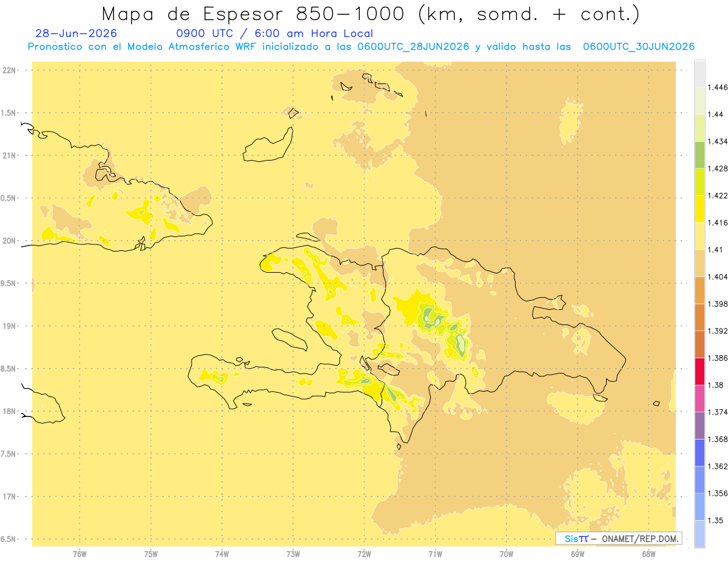Click the 22N latitude label
The height and width of the screenshot is (562, 728).
(x=10, y=70)
